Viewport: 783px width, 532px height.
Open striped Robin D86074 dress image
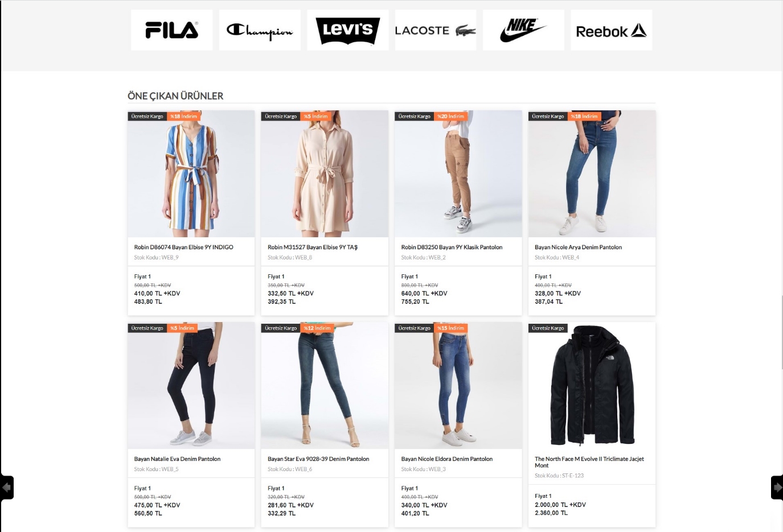pos(191,174)
